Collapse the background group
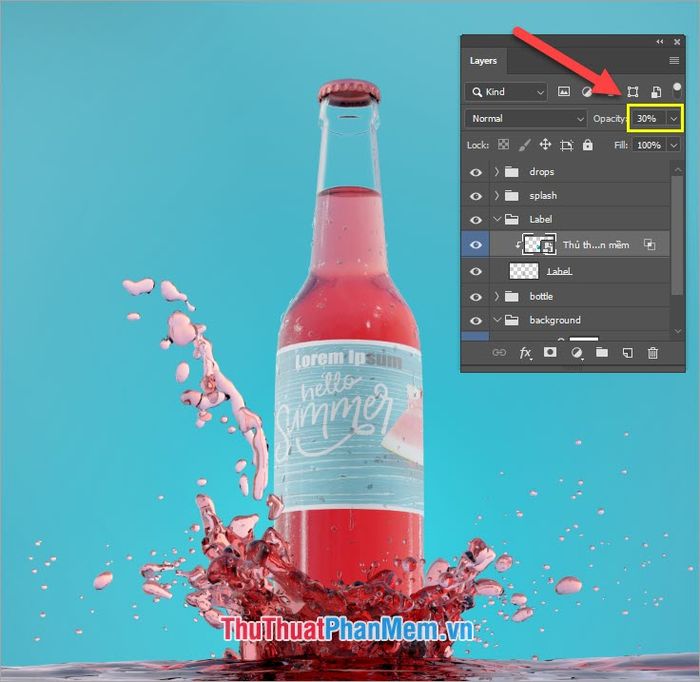The width and height of the screenshot is (700, 682). click(497, 320)
